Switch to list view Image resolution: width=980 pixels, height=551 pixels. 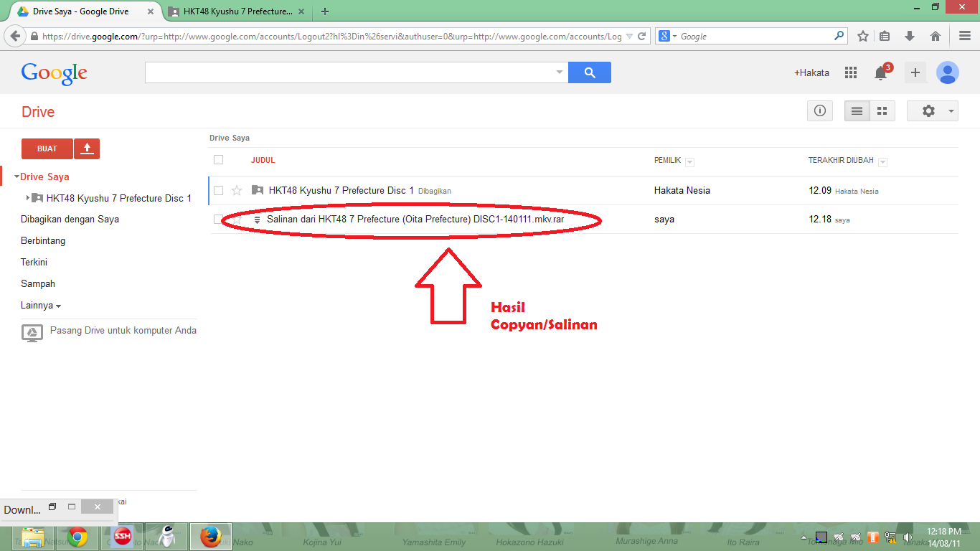pos(857,111)
